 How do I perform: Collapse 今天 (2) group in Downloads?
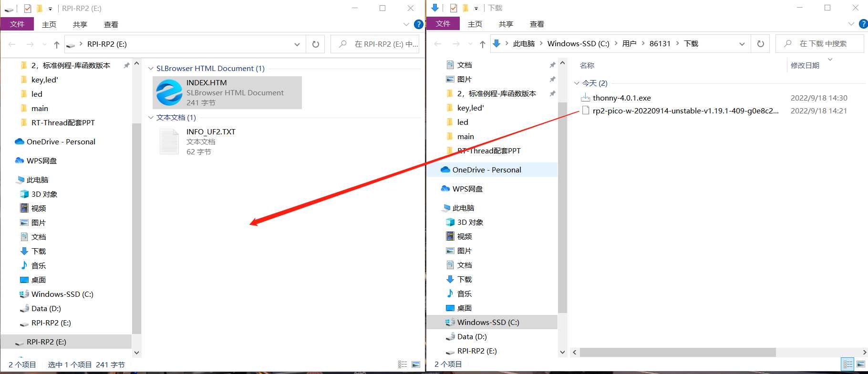tap(577, 83)
